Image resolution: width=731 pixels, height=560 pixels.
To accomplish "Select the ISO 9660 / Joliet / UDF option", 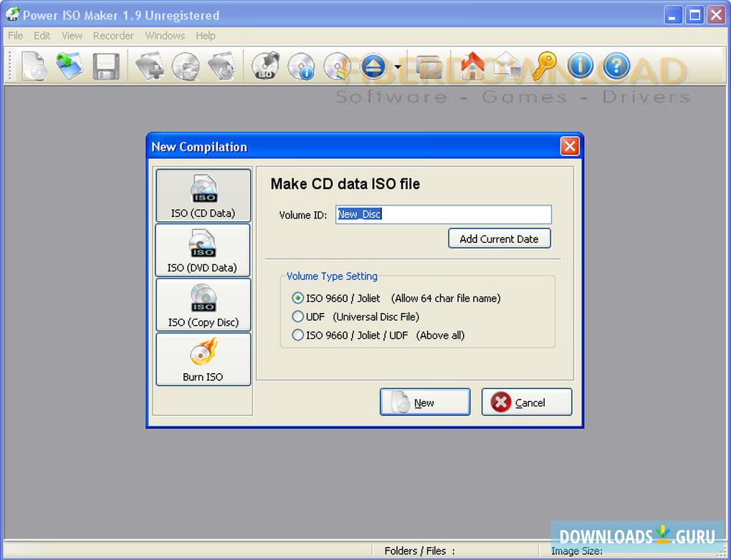I will (x=297, y=334).
